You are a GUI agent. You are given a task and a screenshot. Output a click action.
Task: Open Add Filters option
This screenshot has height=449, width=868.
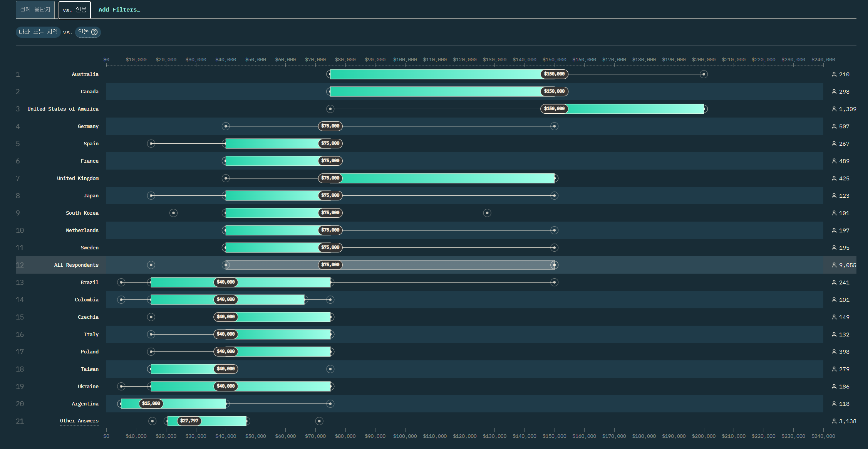119,10
